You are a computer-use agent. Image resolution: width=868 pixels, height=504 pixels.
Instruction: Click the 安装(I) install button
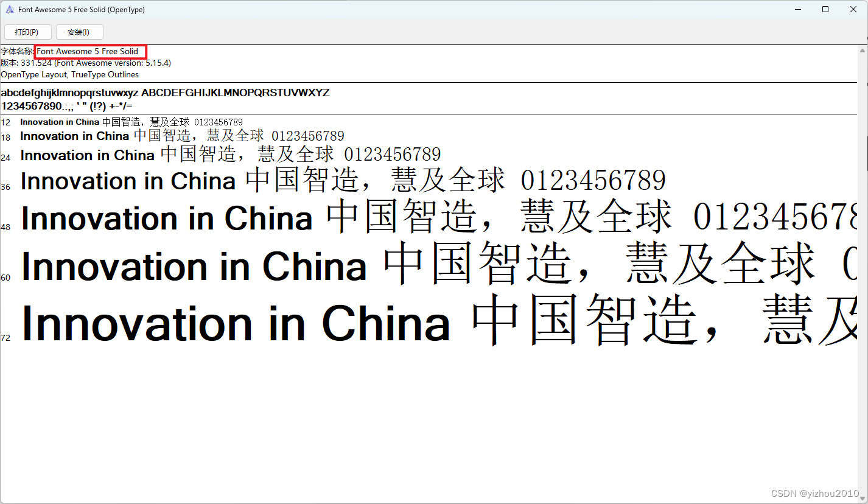pyautogui.click(x=79, y=32)
